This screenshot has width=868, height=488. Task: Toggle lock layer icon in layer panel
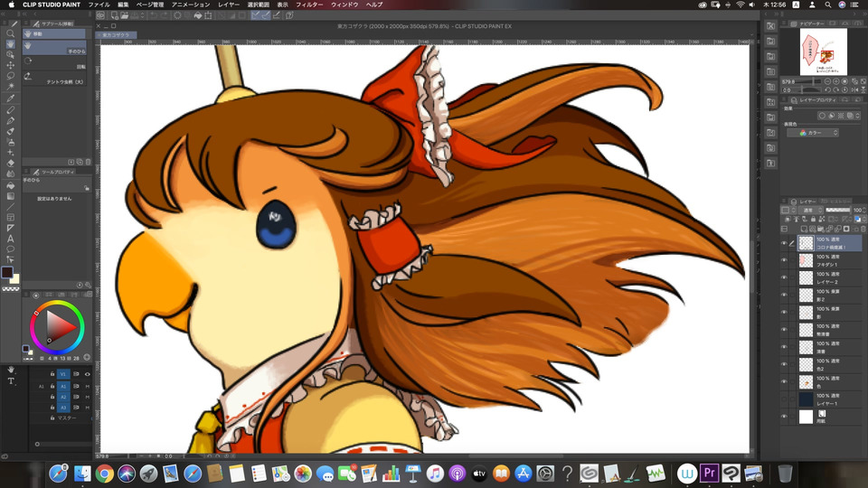813,219
